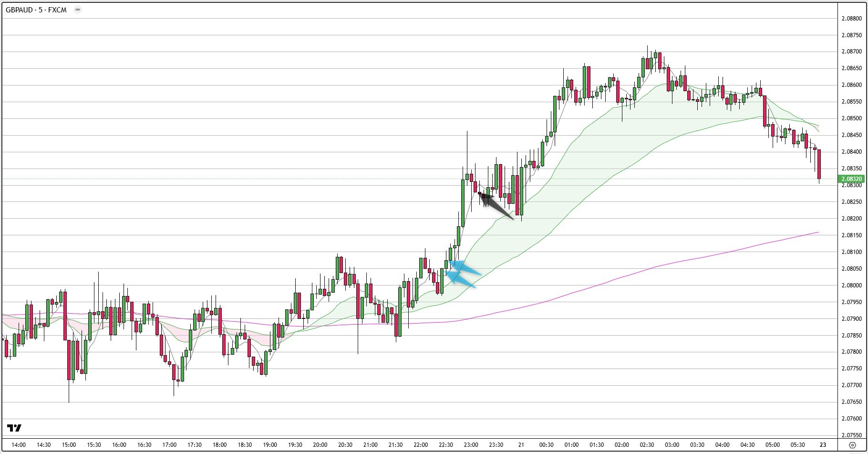Click the 2.08750 price axis label

[851, 35]
